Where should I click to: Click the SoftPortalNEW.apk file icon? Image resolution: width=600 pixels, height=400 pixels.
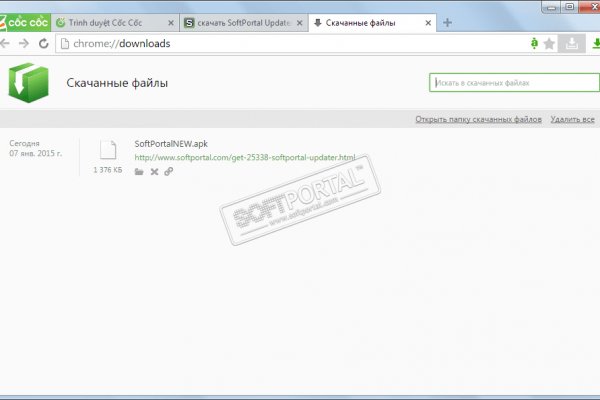[x=109, y=151]
